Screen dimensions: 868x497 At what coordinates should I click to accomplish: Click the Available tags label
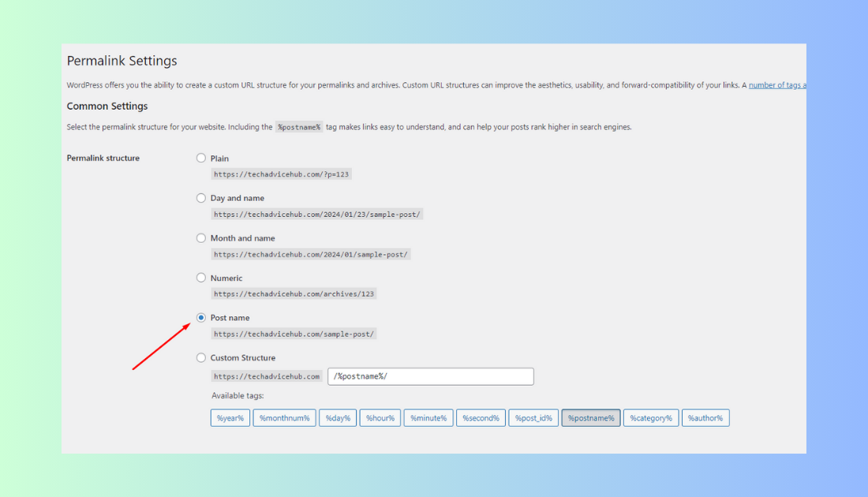pos(238,396)
